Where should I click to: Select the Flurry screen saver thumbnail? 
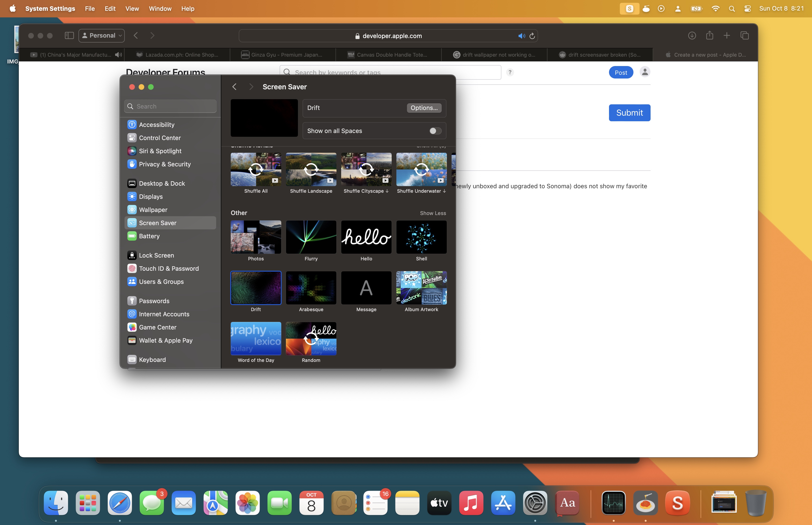click(x=311, y=237)
